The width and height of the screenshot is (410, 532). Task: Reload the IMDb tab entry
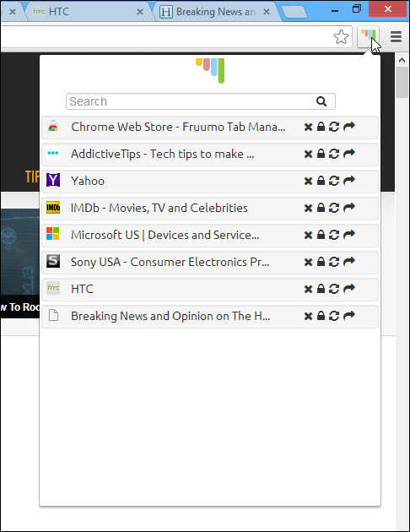coord(334,208)
